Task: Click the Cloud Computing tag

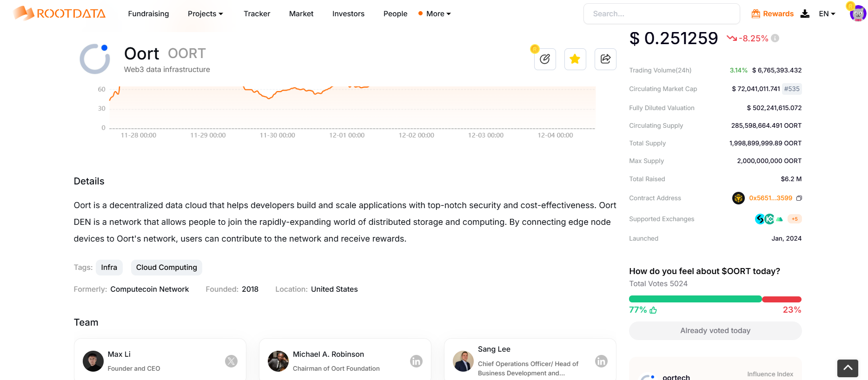Action: point(166,268)
